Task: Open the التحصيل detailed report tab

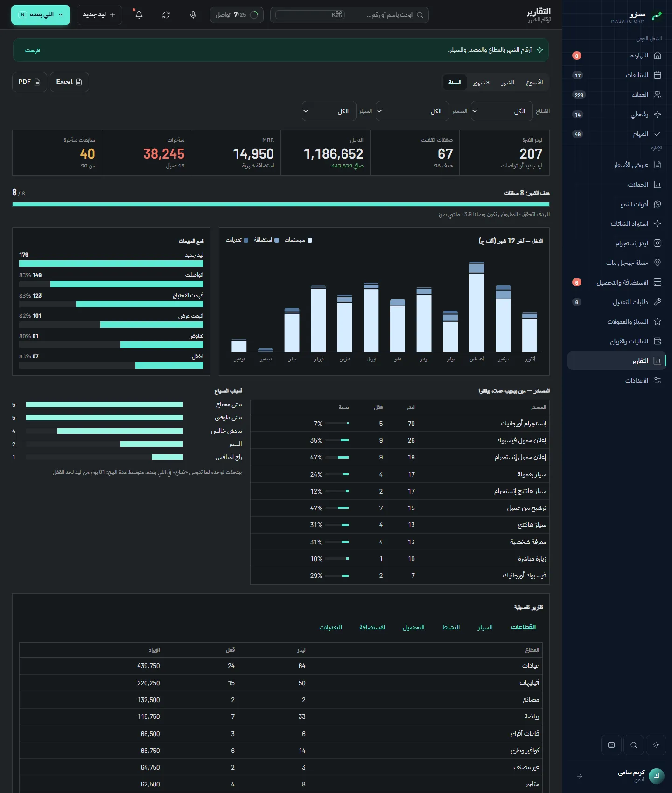Action: pos(413,627)
